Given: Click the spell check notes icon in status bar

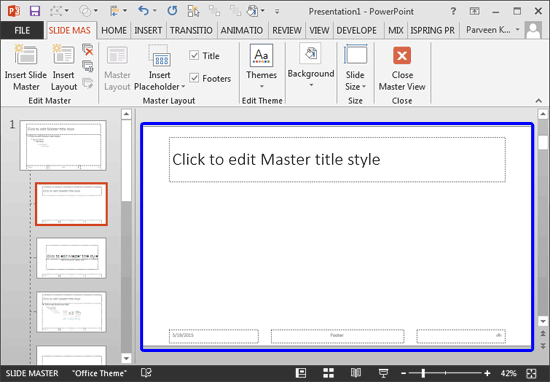Looking at the screenshot, I should [x=146, y=373].
